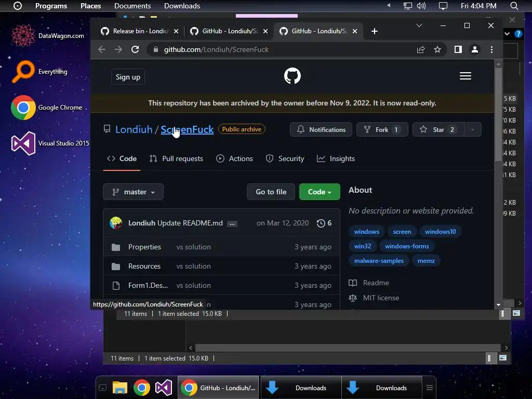The height and width of the screenshot is (399, 532).
Task: Select the Insights tab
Action: point(336,159)
